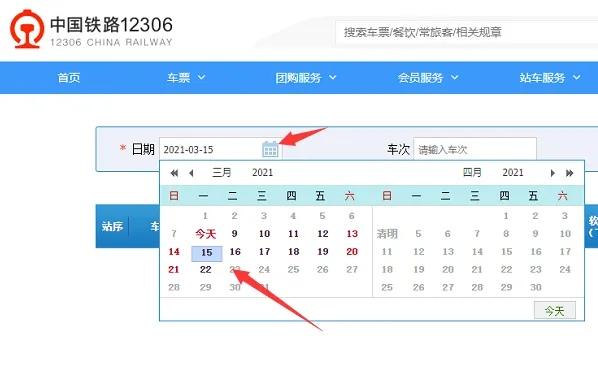Select March 10 in the calendar
598x372 pixels.
(264, 234)
